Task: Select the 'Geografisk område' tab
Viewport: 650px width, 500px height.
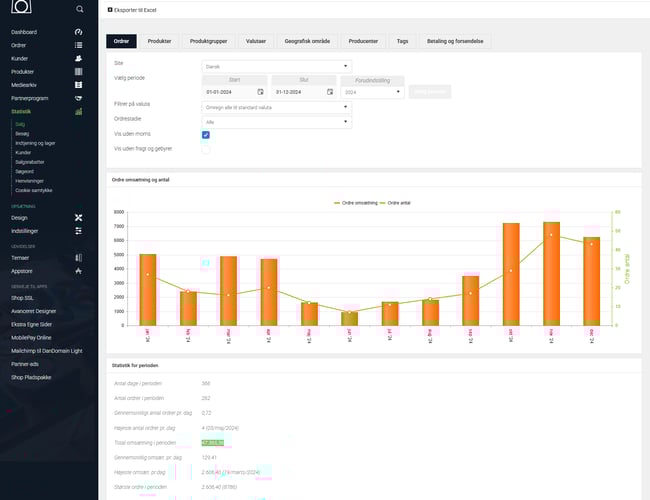Action: pos(307,41)
